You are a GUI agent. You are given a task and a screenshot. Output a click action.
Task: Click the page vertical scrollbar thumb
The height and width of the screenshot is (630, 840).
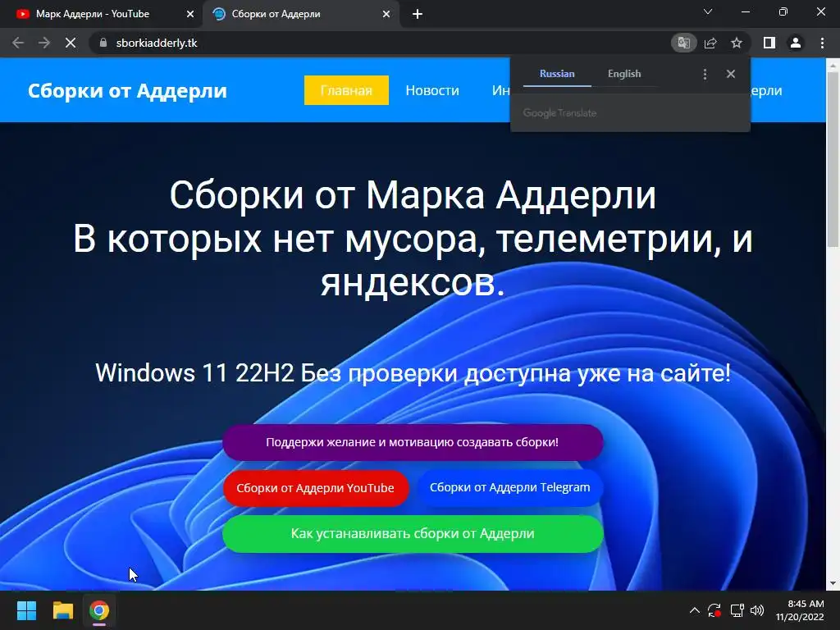[833, 158]
